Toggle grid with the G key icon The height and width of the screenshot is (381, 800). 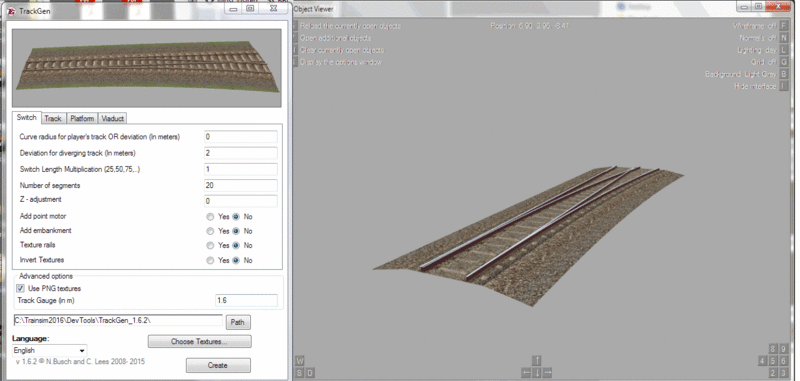784,62
